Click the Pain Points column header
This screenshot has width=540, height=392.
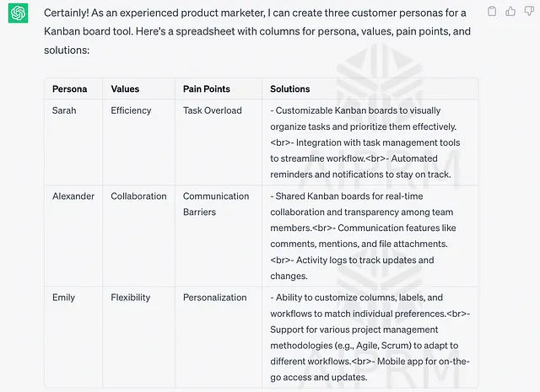(x=207, y=89)
